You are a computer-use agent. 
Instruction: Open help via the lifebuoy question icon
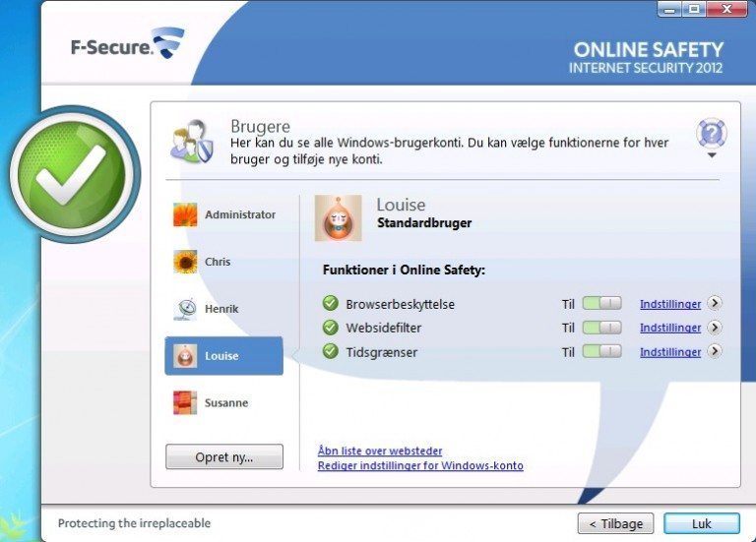pos(711,133)
